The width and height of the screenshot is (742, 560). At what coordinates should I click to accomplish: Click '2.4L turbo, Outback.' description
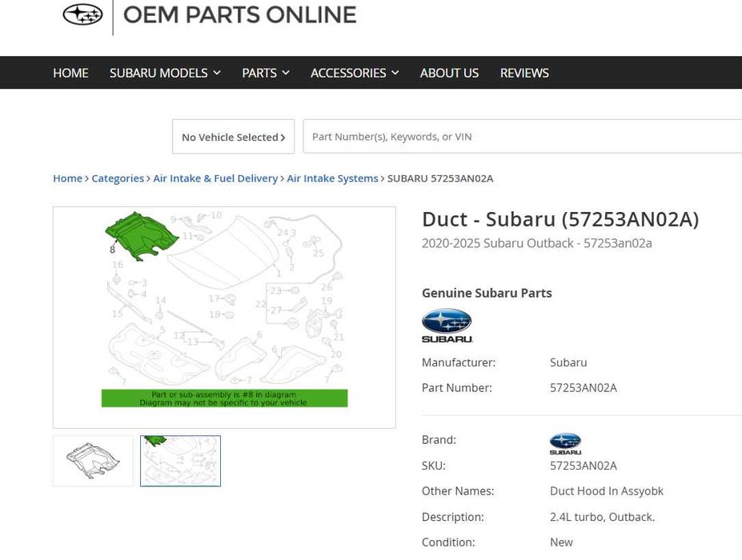pos(603,517)
